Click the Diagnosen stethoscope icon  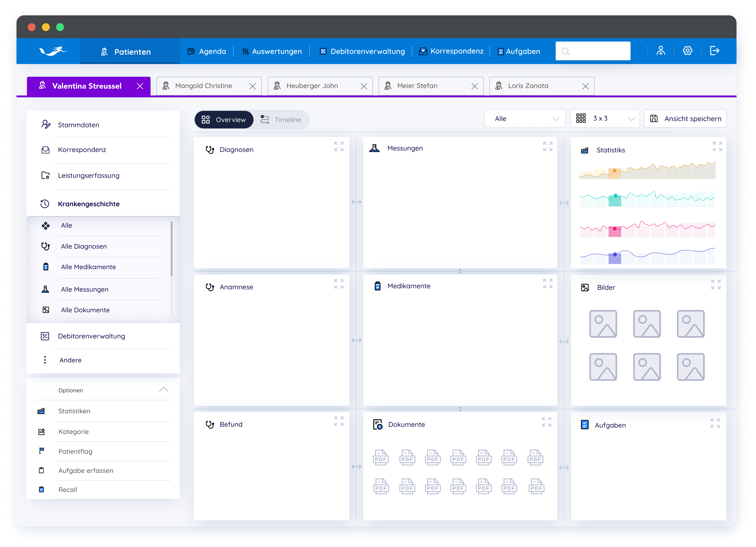point(210,150)
